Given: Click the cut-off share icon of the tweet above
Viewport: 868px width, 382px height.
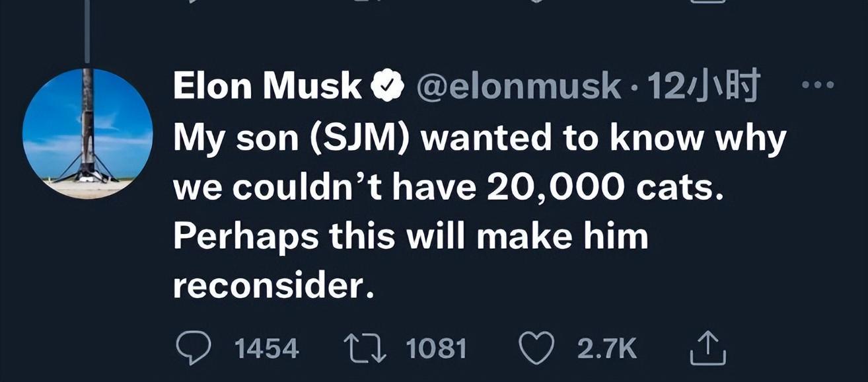Looking at the screenshot, I should click(x=707, y=2).
